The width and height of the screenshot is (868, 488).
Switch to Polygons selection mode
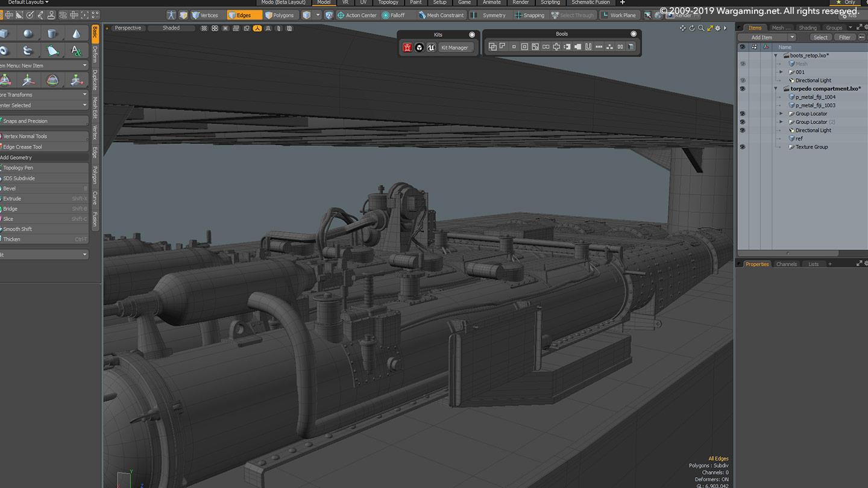coord(280,15)
